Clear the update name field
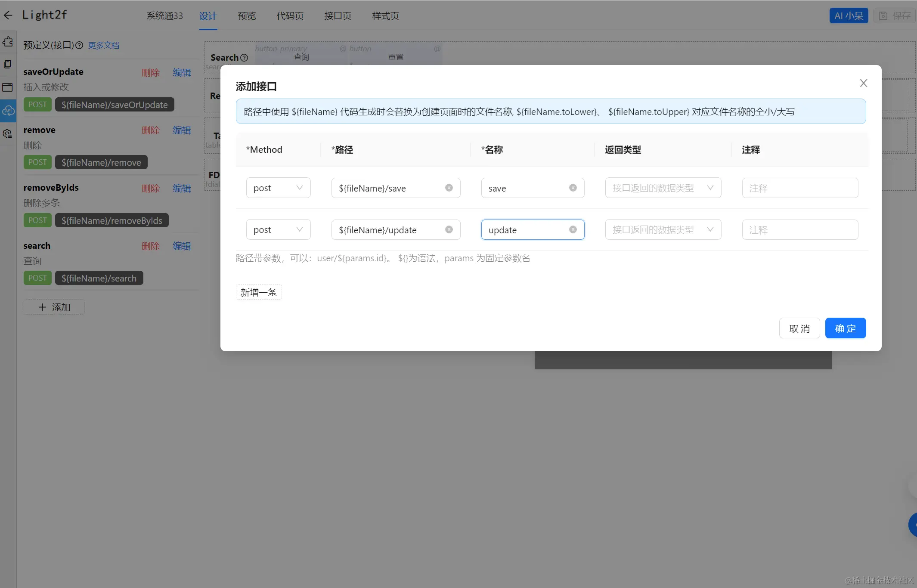Viewport: 917px width, 588px height. [x=573, y=229]
